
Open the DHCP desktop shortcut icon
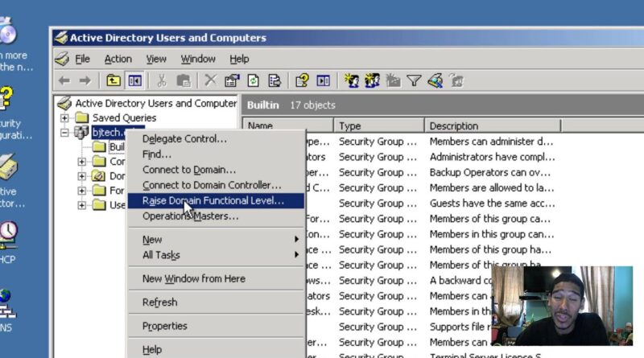pyautogui.click(x=8, y=235)
